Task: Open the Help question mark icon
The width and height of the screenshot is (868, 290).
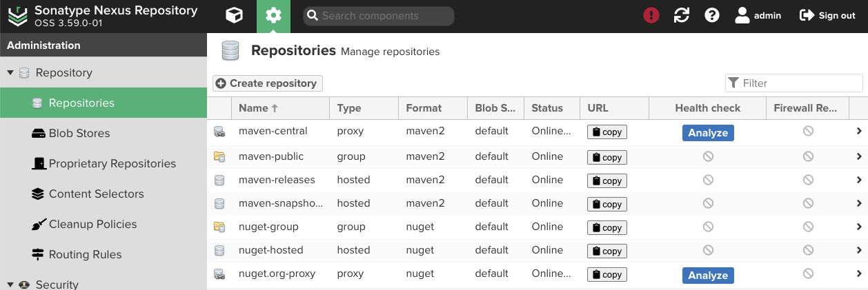Action: (712, 16)
